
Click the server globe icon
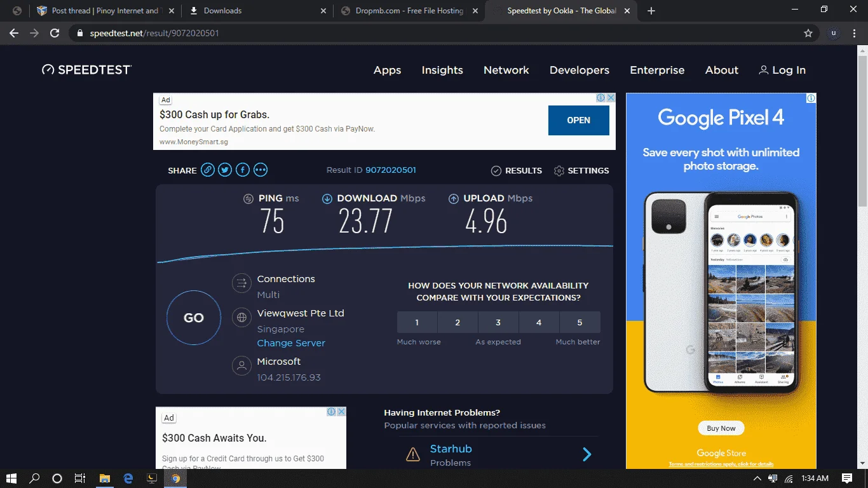(241, 317)
